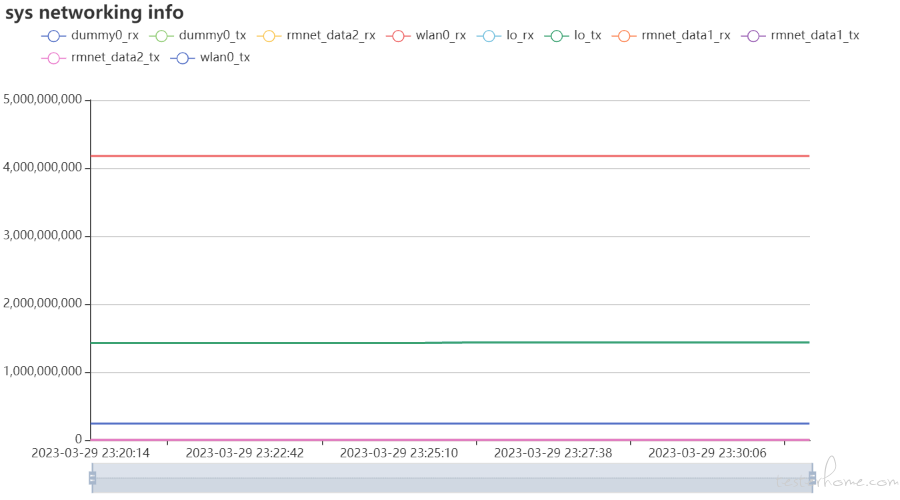Click the wlan0_tx blue legend marker
900x500 pixels.
click(x=182, y=58)
